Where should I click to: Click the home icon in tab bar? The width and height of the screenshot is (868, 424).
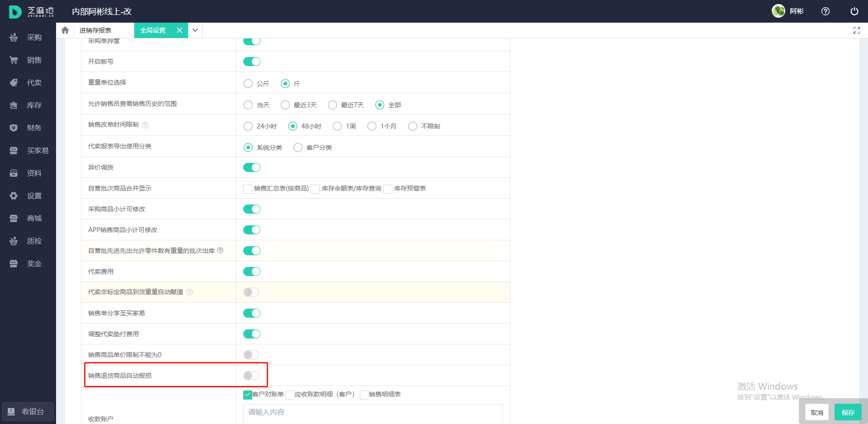[65, 30]
